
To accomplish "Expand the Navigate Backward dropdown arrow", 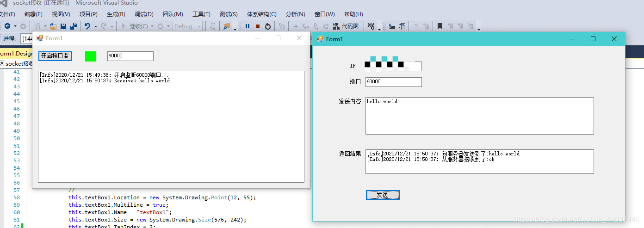I will click(15, 26).
